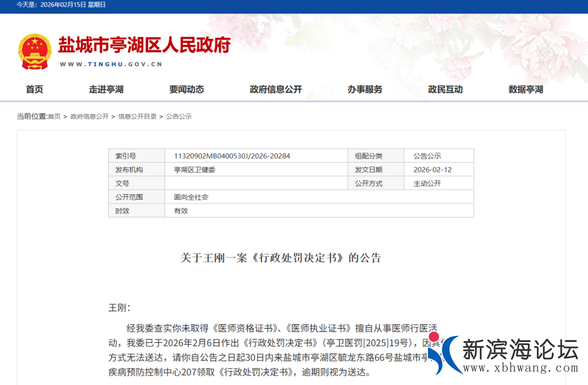Open 要闻动态 news section

coord(186,89)
